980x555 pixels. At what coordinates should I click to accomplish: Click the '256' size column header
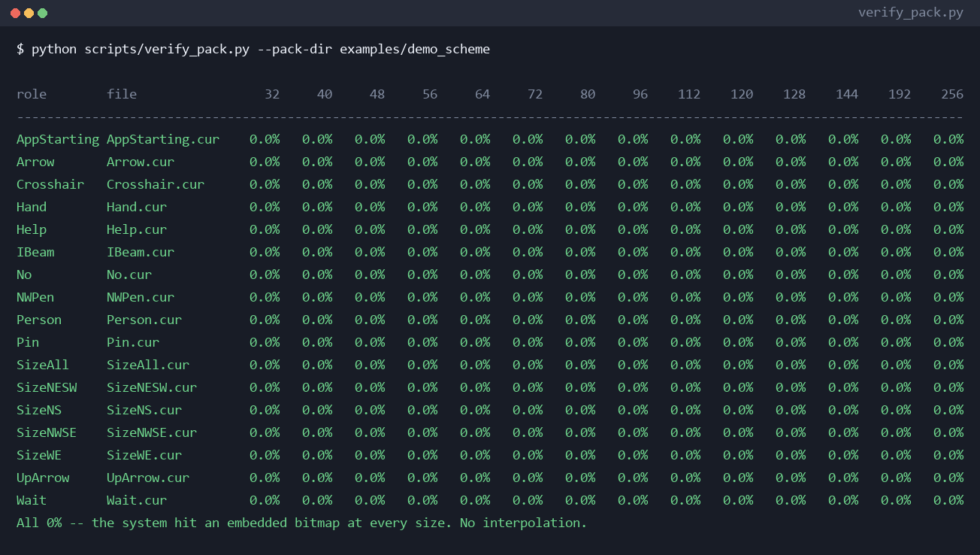coord(952,94)
